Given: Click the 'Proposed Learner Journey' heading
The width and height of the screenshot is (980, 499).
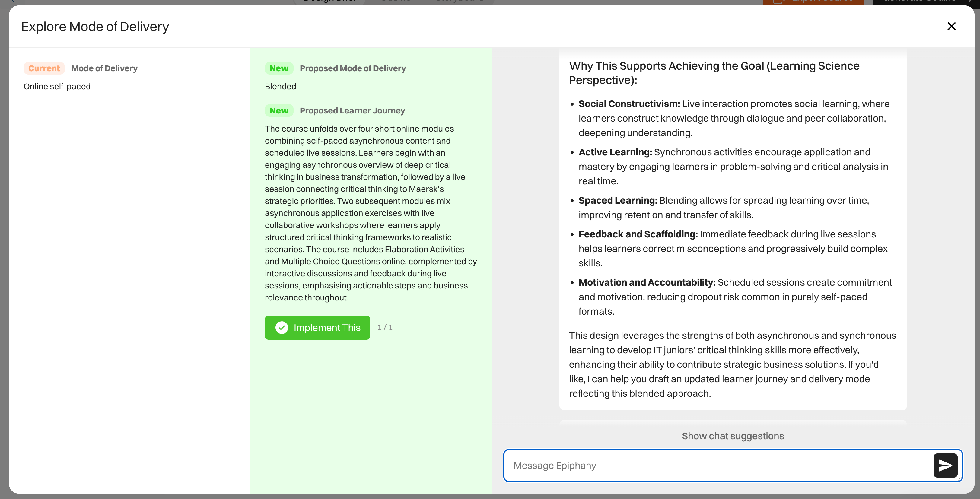Looking at the screenshot, I should click(352, 111).
